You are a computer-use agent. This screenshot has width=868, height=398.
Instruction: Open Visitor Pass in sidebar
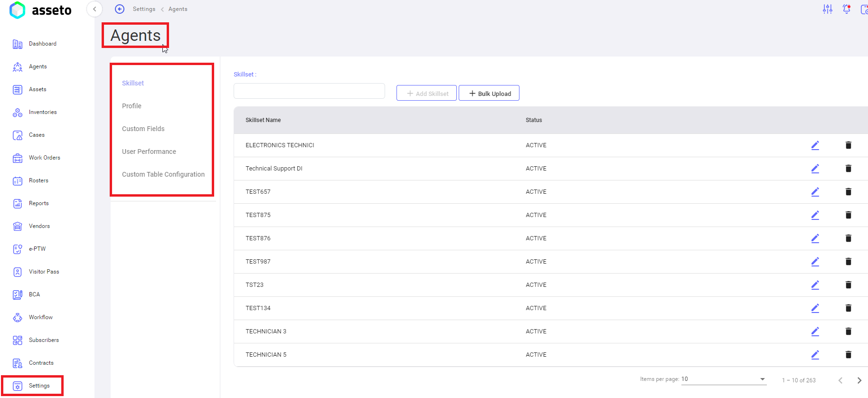point(44,272)
